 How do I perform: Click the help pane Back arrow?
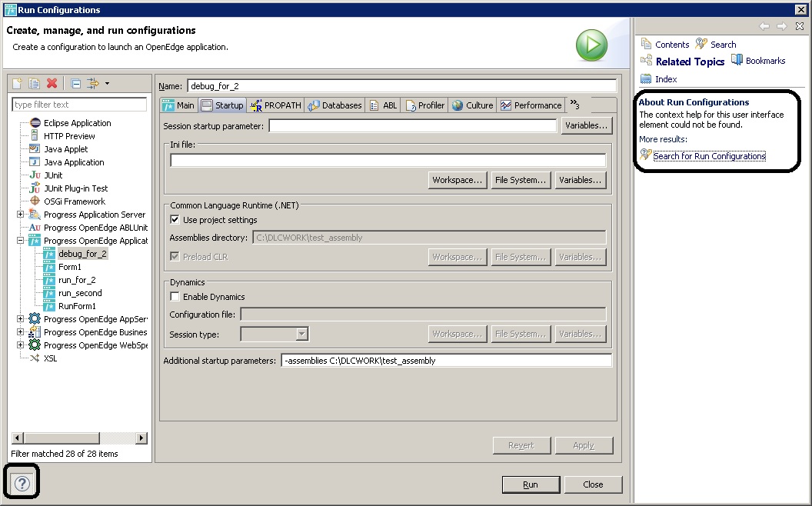click(764, 26)
